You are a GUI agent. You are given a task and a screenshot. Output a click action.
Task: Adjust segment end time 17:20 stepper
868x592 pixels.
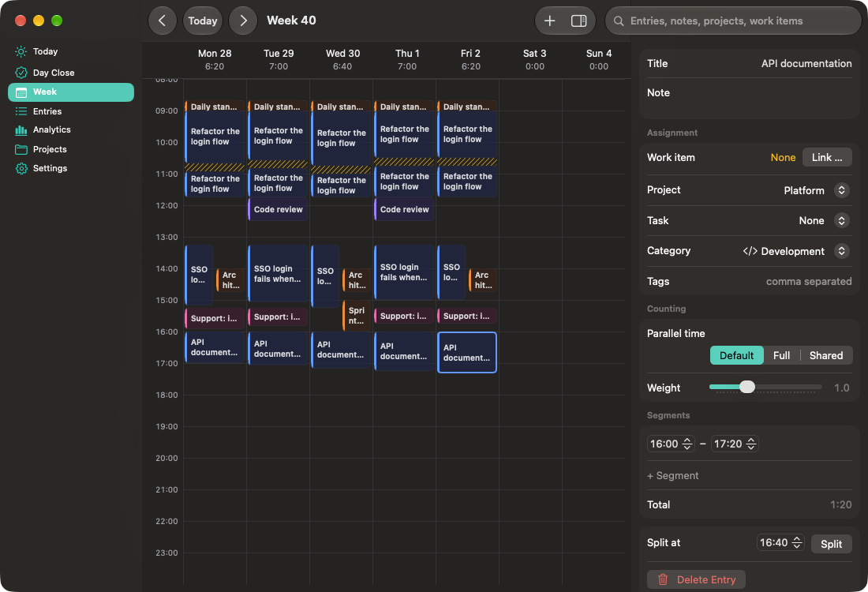click(751, 444)
